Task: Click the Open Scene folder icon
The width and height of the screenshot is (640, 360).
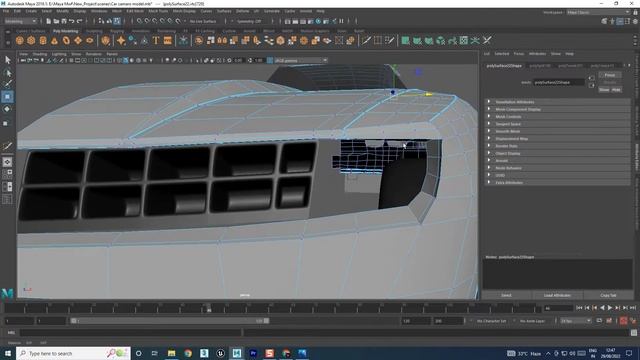Action: (x=56, y=21)
